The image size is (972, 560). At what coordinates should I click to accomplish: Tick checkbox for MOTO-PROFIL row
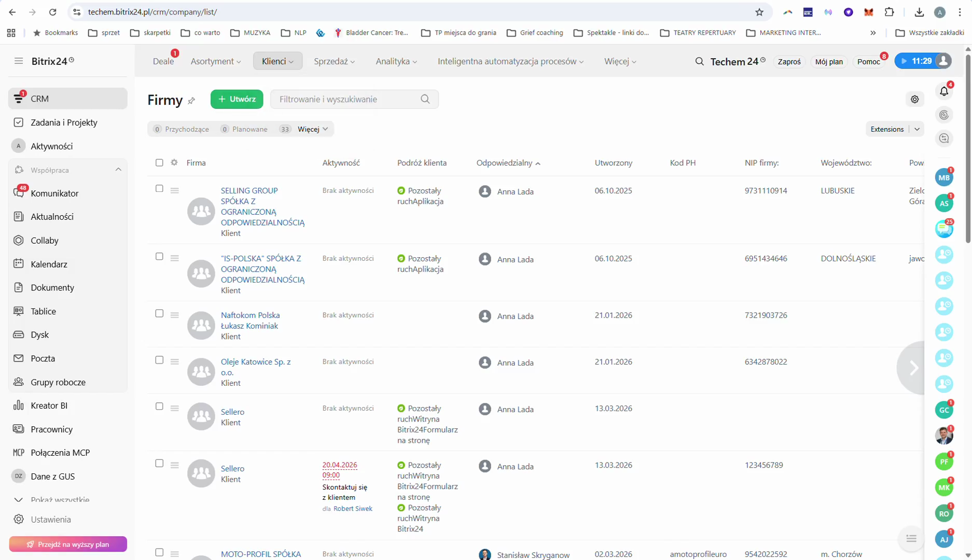pyautogui.click(x=159, y=552)
